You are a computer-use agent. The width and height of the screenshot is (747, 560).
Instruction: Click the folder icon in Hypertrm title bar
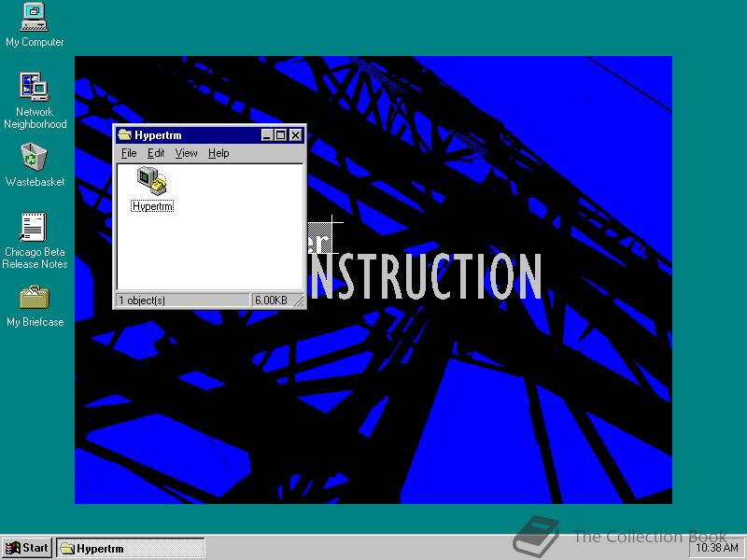(125, 135)
